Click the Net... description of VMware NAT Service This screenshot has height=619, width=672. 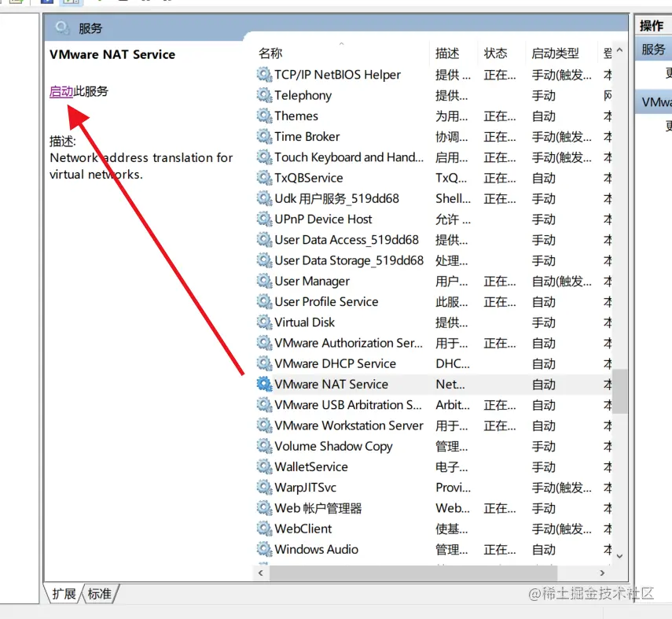coord(450,384)
